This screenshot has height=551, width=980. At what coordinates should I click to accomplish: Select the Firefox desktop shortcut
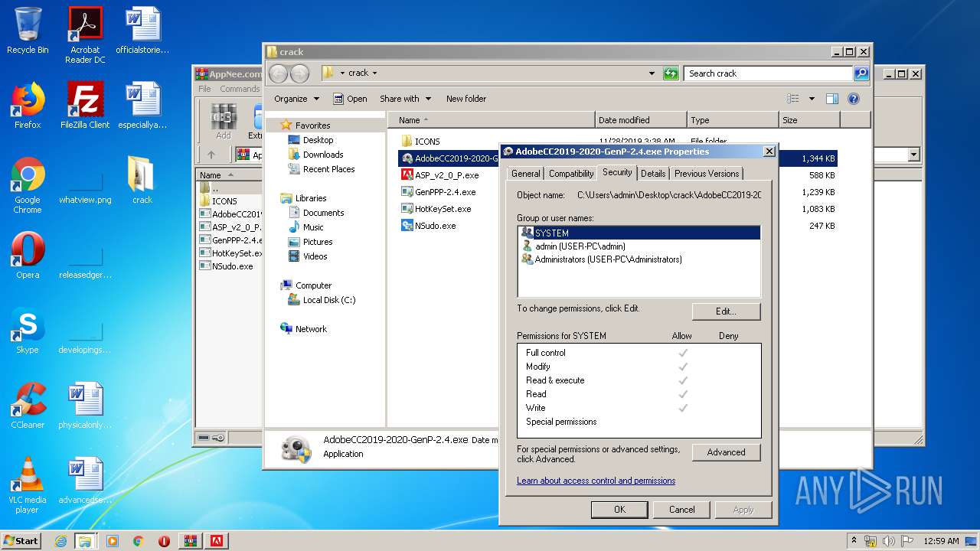point(28,106)
